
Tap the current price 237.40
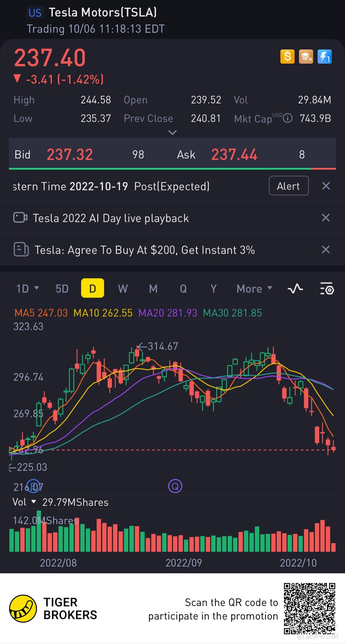tap(50, 58)
